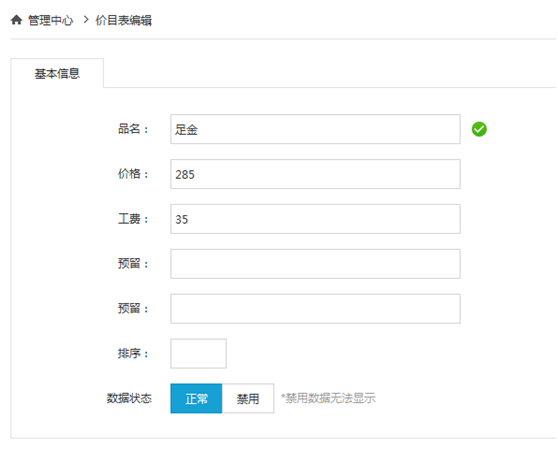Open 管理中心 breadcrumb link
The image size is (558, 450).
[51, 20]
